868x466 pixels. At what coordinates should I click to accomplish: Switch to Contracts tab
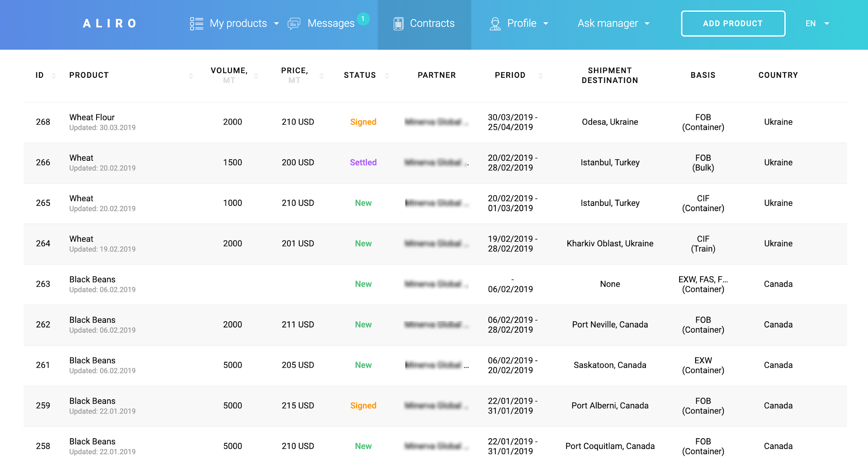424,25
